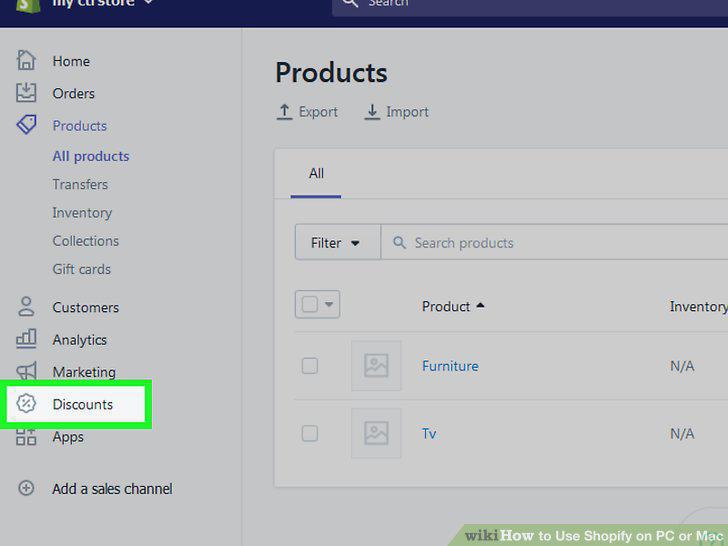728x546 pixels.
Task: Click the Analytics bar chart icon
Action: [26, 338]
